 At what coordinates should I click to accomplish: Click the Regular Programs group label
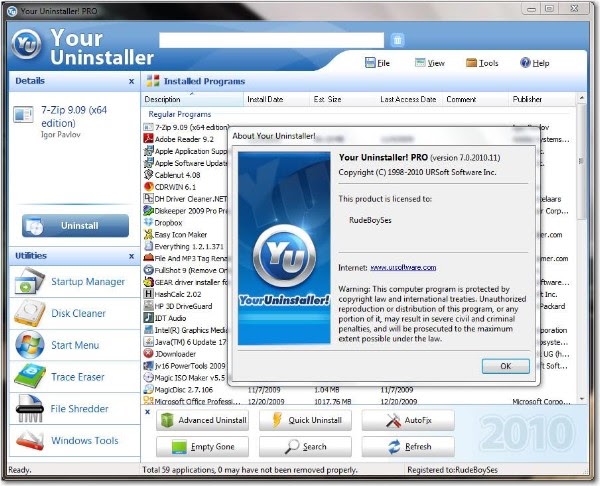click(179, 114)
